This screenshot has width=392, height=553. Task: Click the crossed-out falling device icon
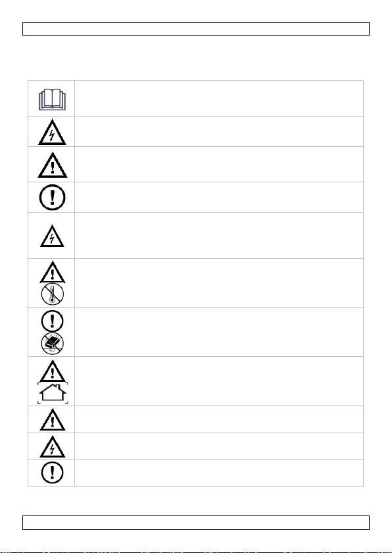(53, 343)
